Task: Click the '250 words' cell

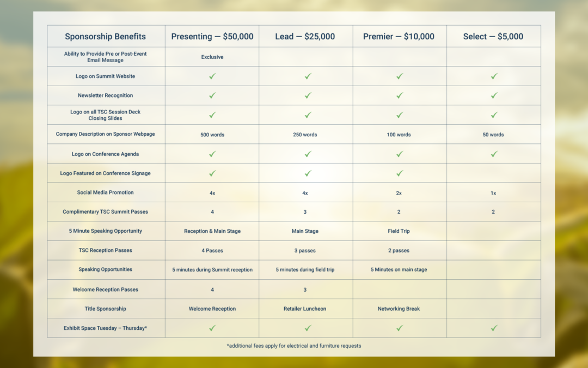Action: pos(305,135)
